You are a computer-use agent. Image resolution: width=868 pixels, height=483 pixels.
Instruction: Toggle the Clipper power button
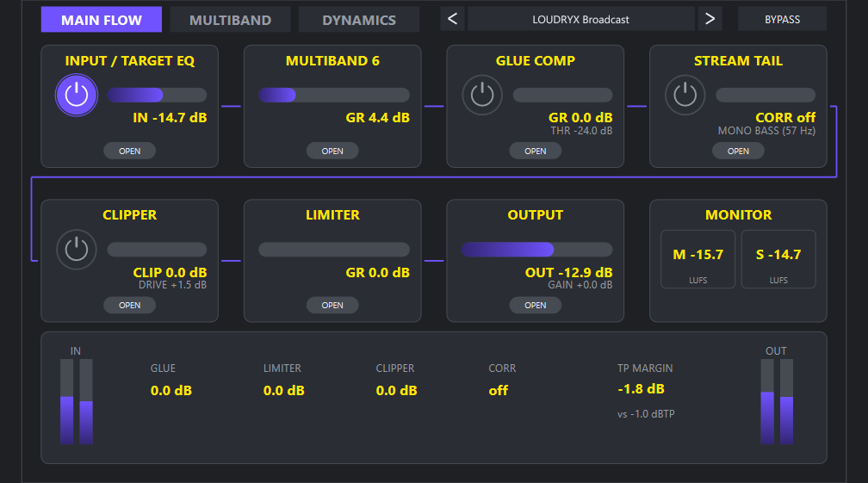point(77,250)
